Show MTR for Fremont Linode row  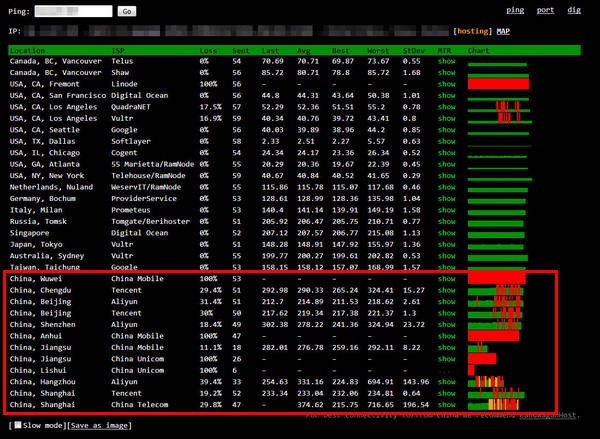point(446,84)
